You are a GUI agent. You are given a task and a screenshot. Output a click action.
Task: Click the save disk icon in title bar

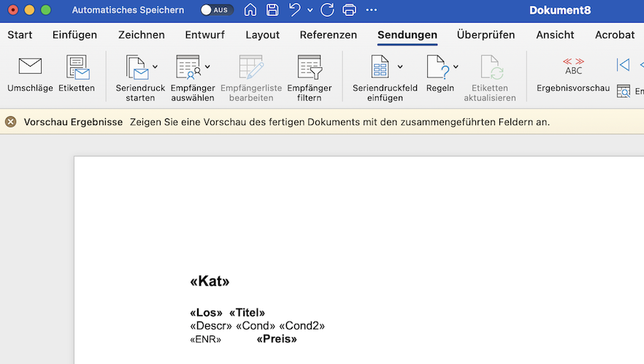pyautogui.click(x=272, y=10)
